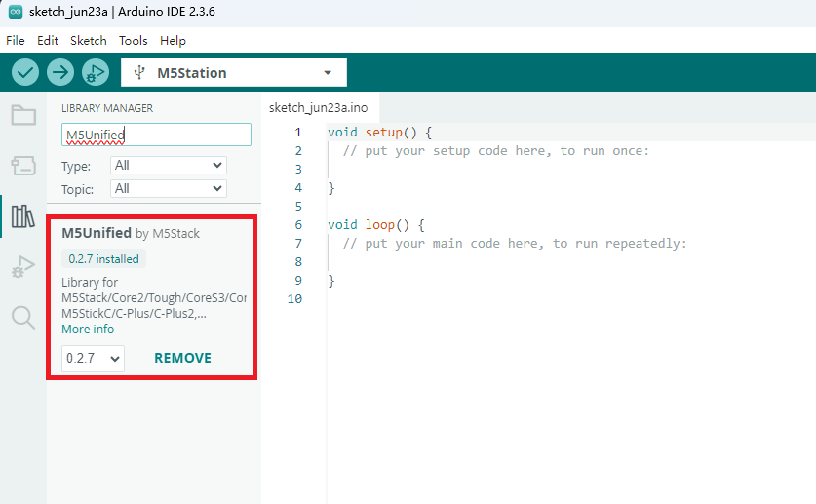Viewport: 816px width, 504px height.
Task: Click the 'void setup() {' code line
Action: (379, 133)
